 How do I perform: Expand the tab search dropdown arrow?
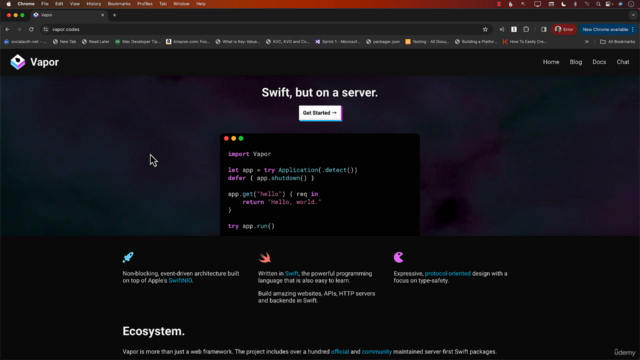point(633,15)
